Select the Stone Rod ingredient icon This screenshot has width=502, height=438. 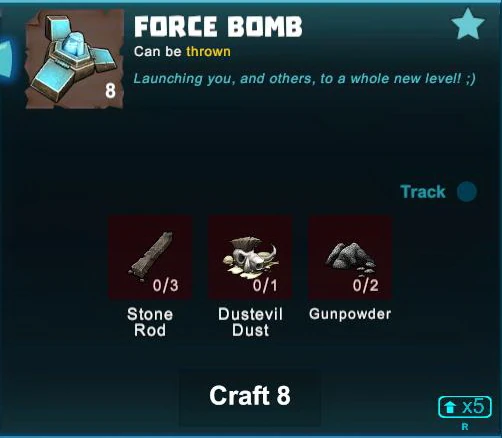coord(150,256)
